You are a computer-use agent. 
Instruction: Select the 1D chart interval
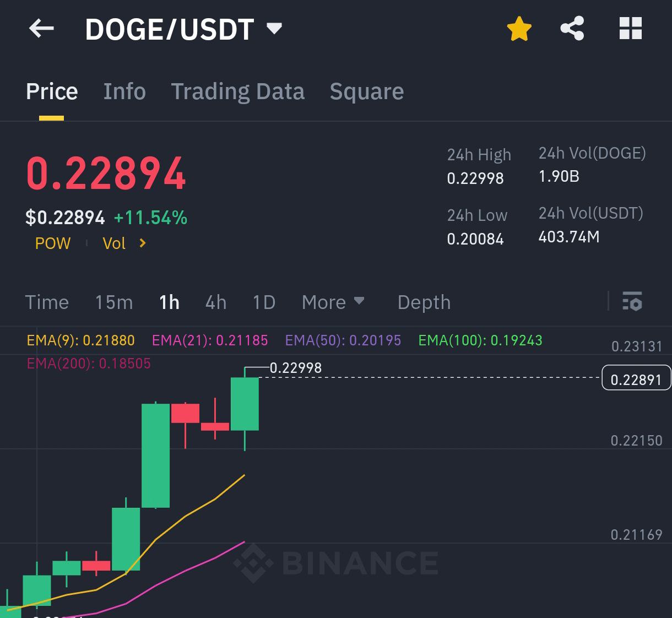click(x=264, y=302)
